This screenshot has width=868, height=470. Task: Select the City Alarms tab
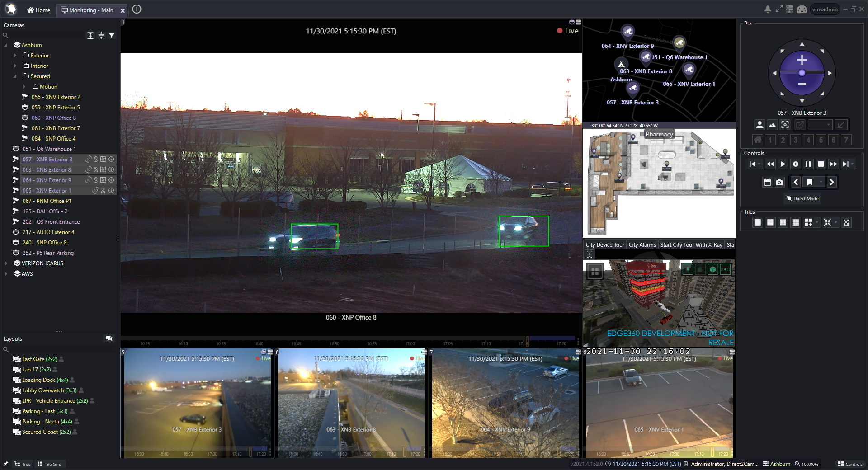(x=642, y=244)
